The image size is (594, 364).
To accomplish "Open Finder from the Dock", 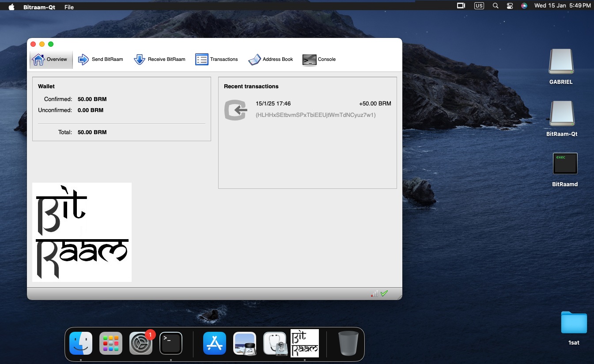I will point(81,343).
